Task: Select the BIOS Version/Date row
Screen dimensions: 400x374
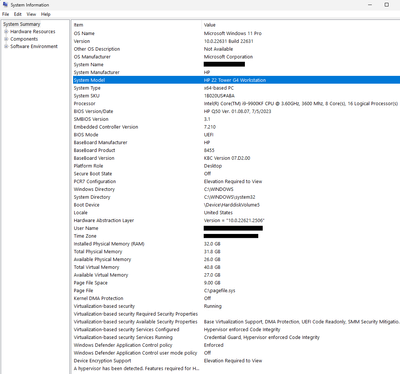Action: click(236, 111)
